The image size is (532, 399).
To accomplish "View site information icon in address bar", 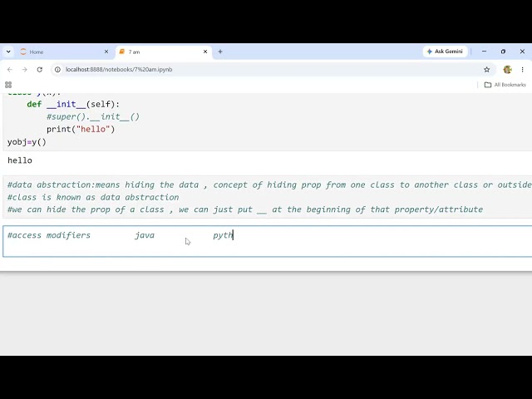I will tap(57, 70).
